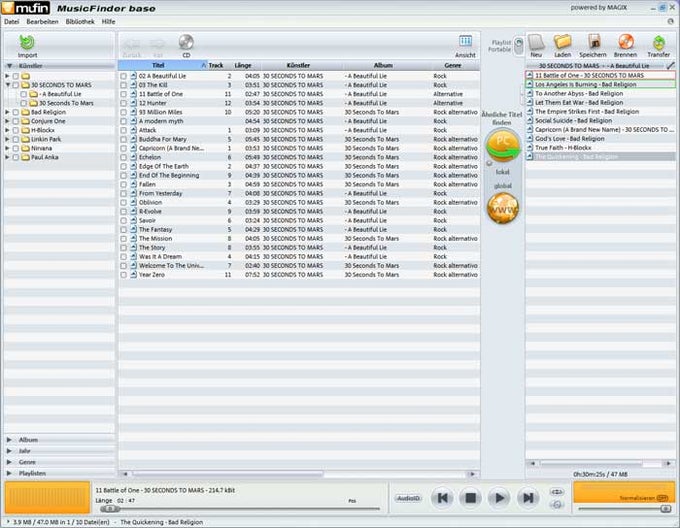The image size is (680, 528).
Task: Expand the Album section
Action: (x=9, y=440)
